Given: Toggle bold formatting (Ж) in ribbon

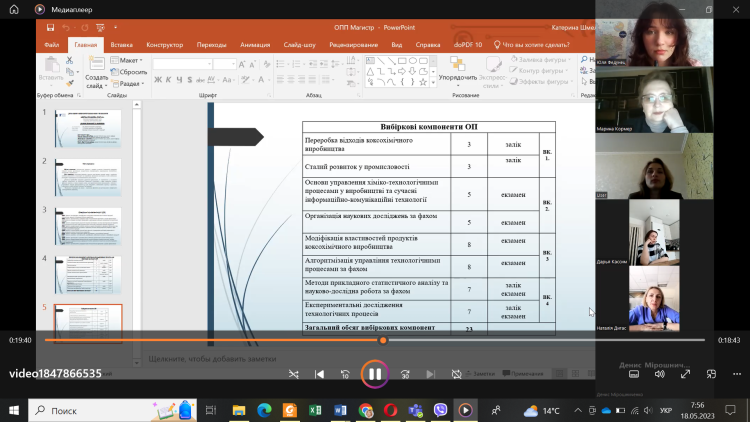Looking at the screenshot, I should [x=159, y=80].
